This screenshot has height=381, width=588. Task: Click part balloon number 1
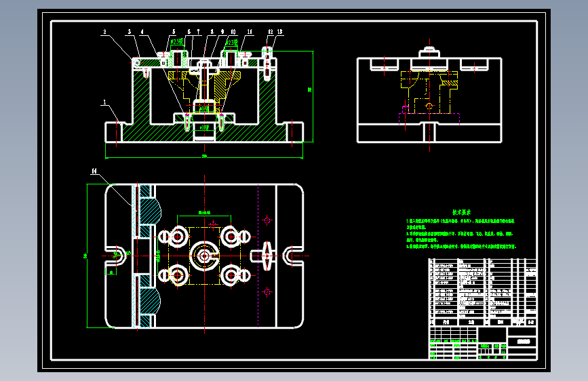click(x=104, y=102)
